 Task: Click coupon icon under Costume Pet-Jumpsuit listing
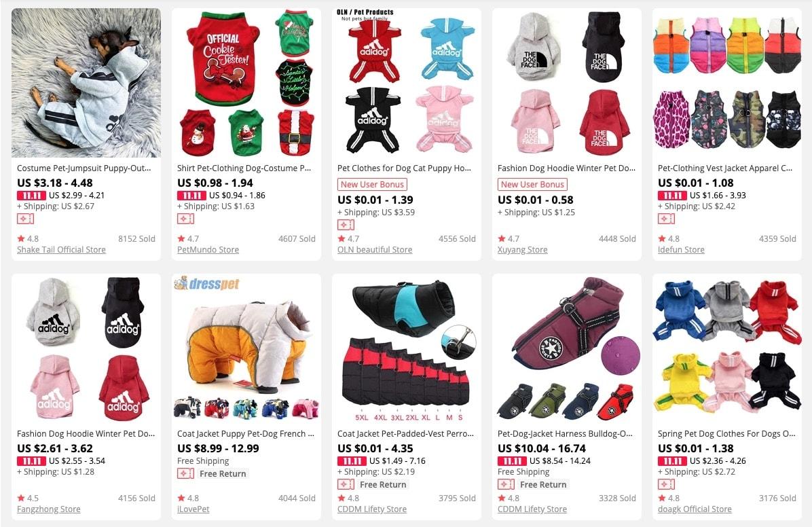(x=25, y=219)
